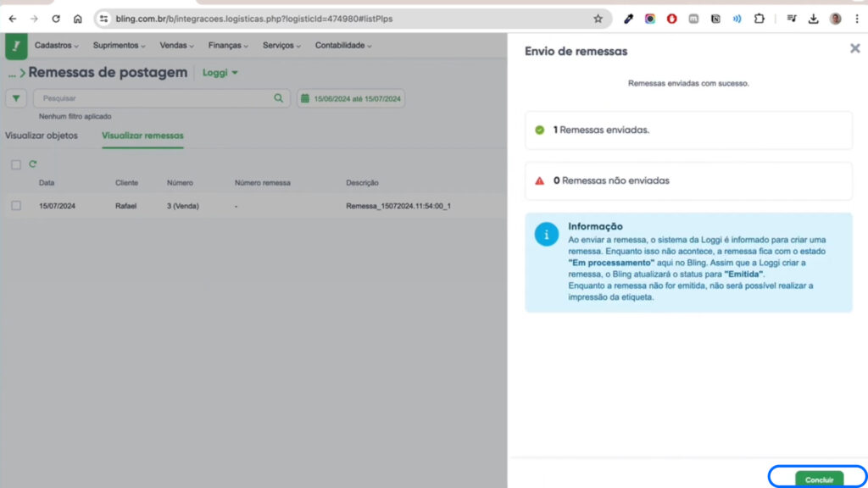Expand the Vendas menu

click(x=176, y=46)
